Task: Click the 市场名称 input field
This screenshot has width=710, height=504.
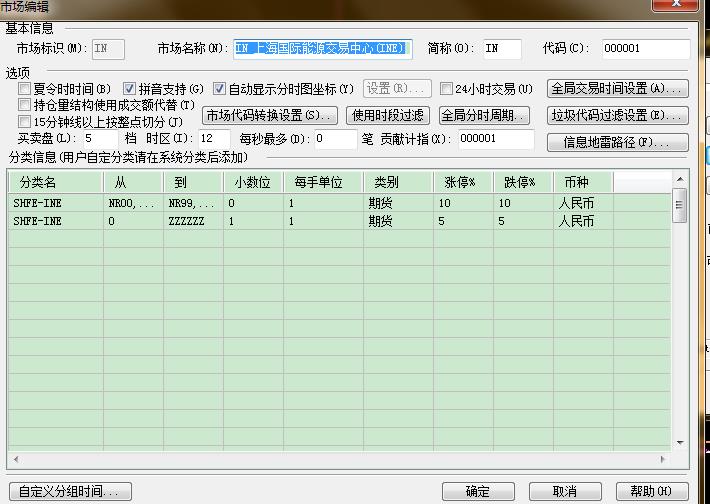Action: click(323, 48)
